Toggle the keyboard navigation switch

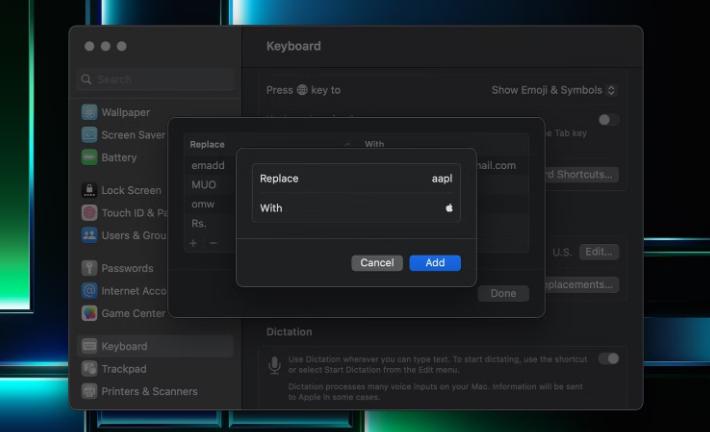click(608, 120)
